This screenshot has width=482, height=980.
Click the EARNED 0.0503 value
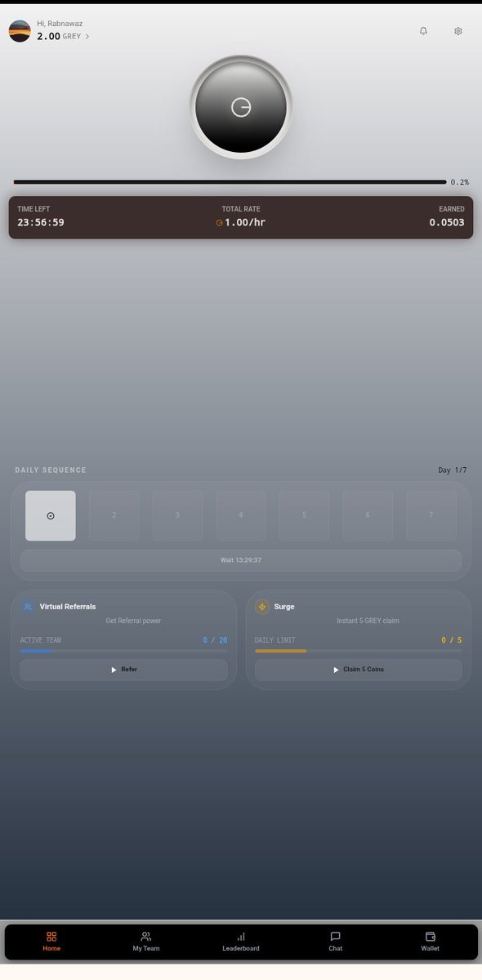447,222
